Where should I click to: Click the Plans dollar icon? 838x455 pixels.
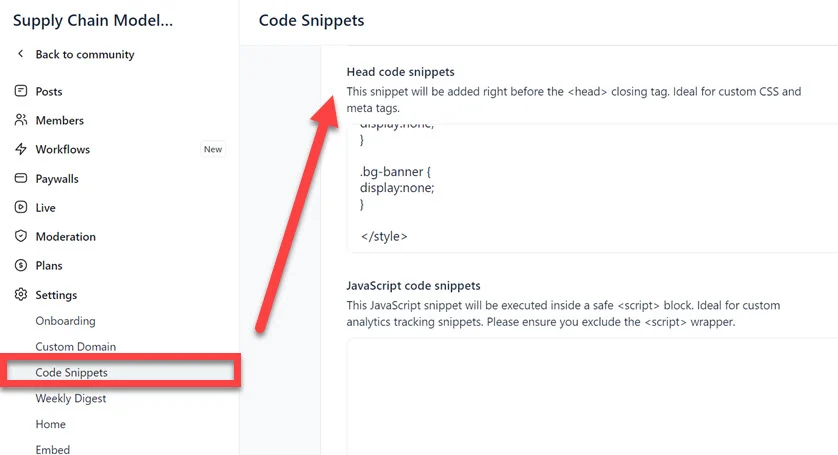coord(21,266)
